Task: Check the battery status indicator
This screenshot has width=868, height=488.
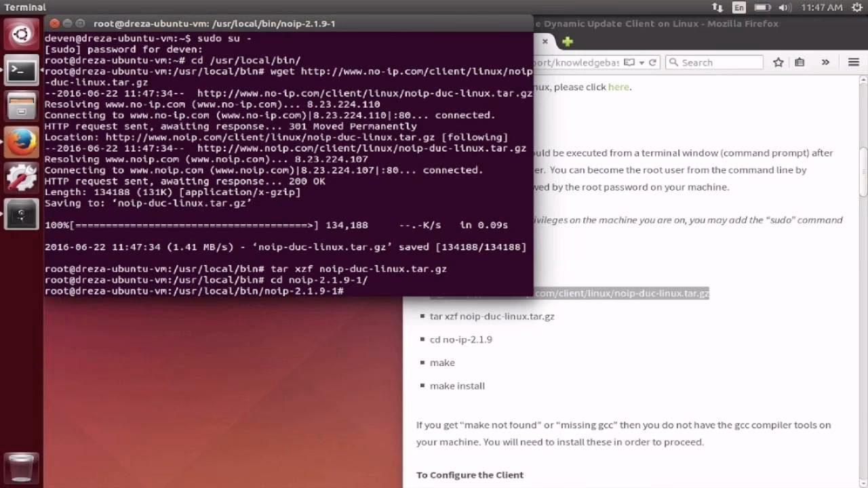Action: coord(764,8)
